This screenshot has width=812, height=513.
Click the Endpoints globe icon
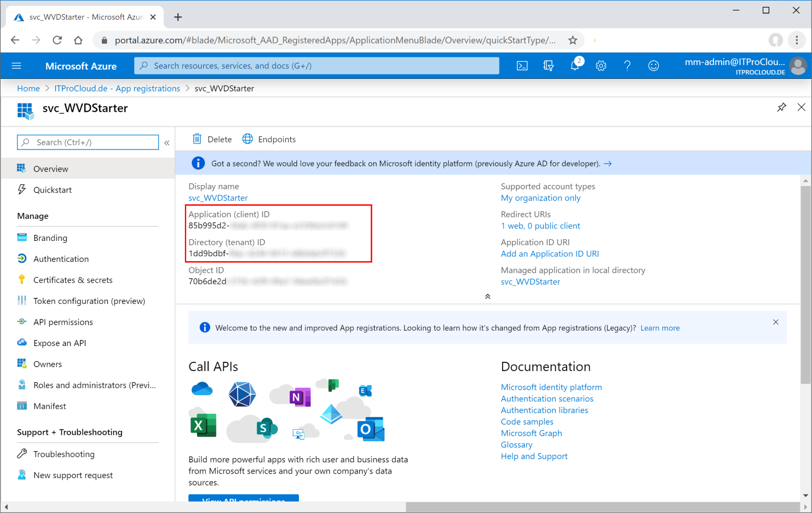point(247,139)
